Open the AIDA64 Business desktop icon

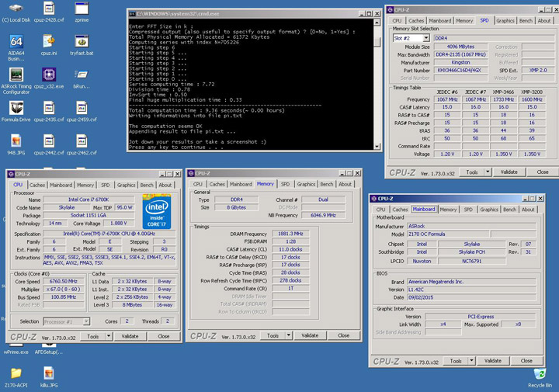click(16, 42)
